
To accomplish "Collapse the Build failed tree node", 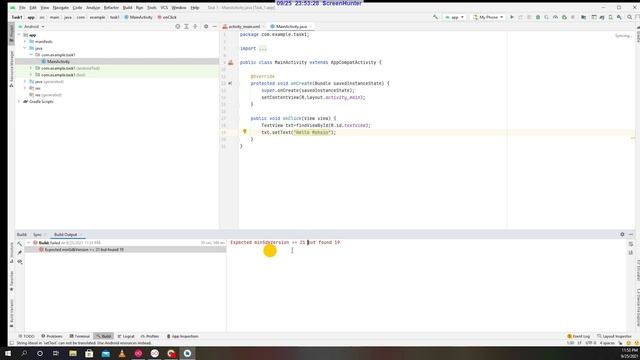I will tap(29, 242).
